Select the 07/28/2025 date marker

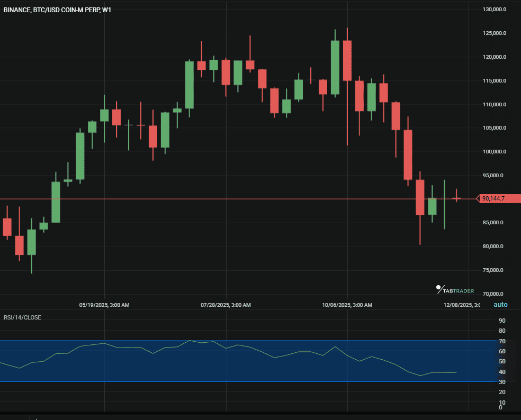[226, 305]
